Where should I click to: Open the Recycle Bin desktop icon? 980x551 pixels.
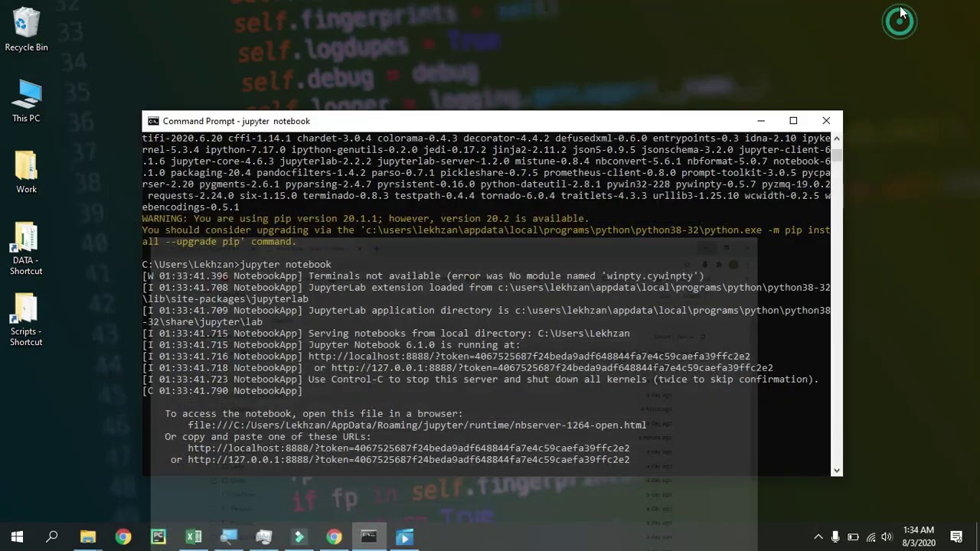26,30
